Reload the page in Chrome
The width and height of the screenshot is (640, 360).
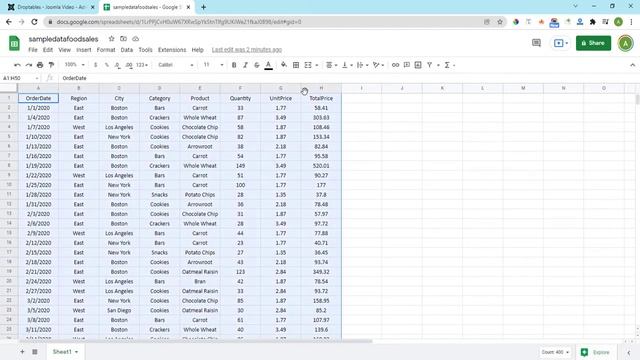pyautogui.click(x=34, y=22)
